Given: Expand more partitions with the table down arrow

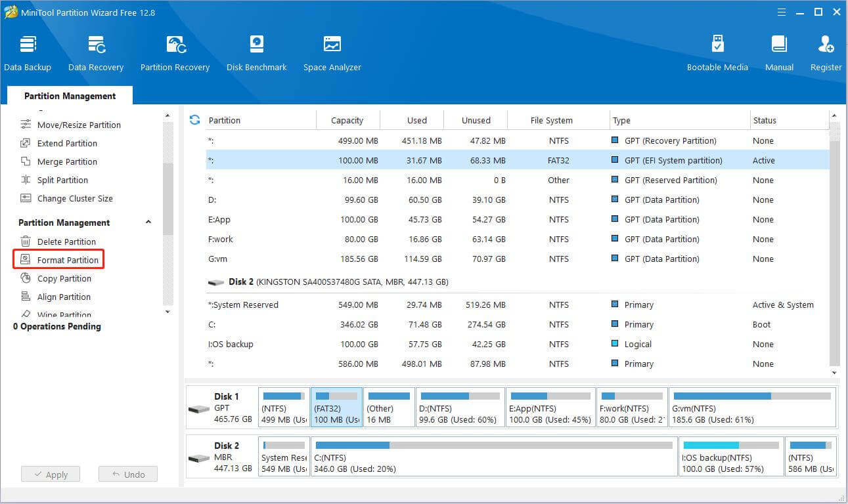Looking at the screenshot, I should point(835,372).
